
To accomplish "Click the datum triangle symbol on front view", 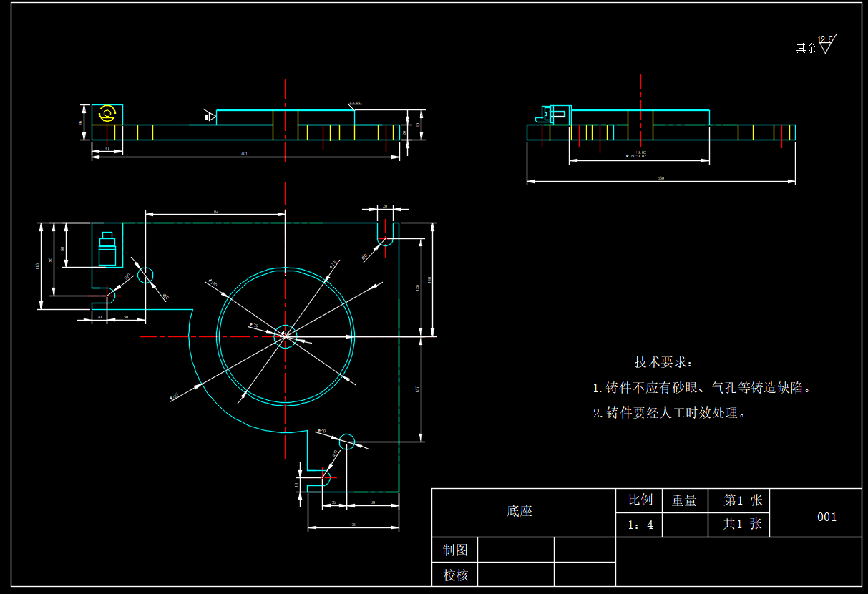I will point(210,115).
